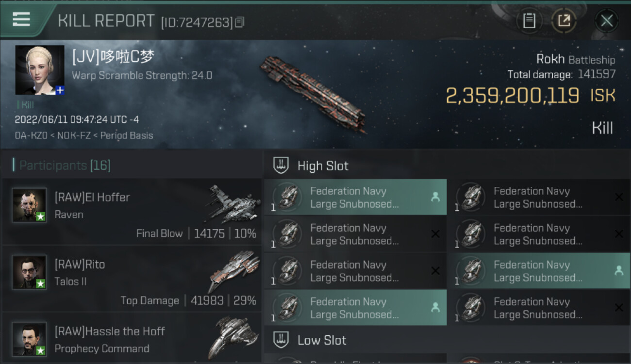The width and height of the screenshot is (631, 364).
Task: Expand the Low Slot section
Action: pyautogui.click(x=322, y=340)
